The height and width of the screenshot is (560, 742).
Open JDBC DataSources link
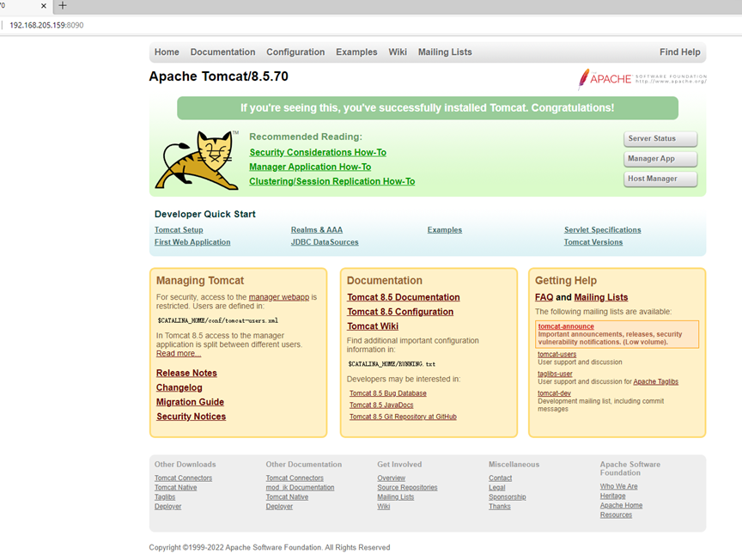[x=325, y=242]
